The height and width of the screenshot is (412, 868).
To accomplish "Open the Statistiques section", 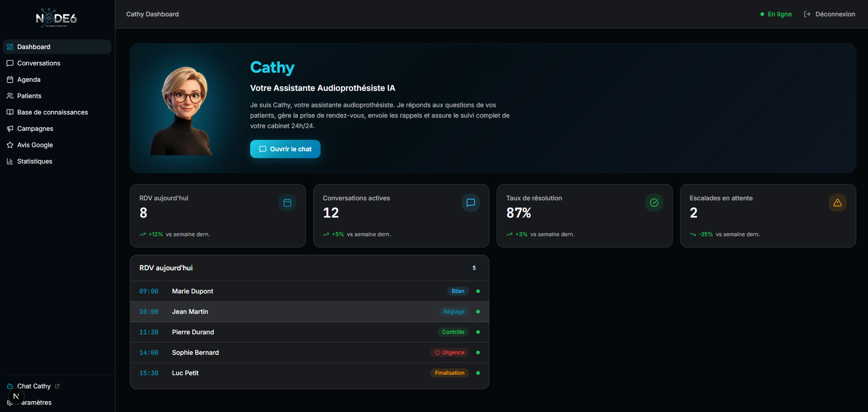I will click(x=35, y=161).
